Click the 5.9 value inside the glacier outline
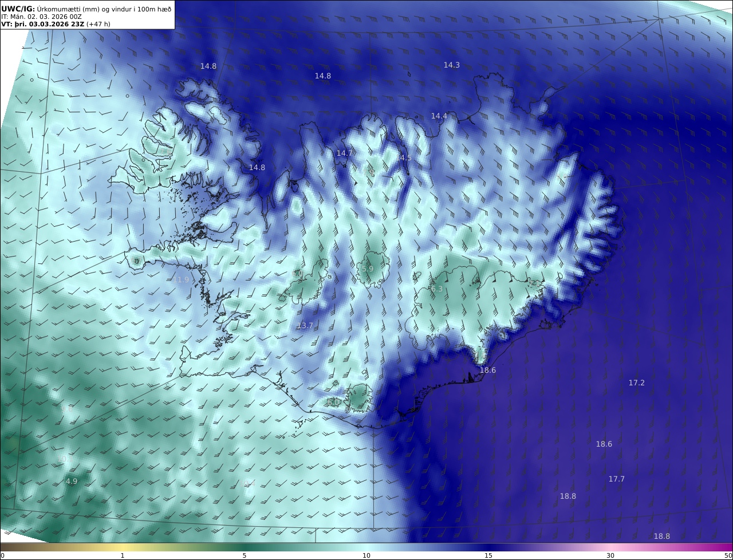Viewport: 733px width, 560px height. [x=368, y=269]
